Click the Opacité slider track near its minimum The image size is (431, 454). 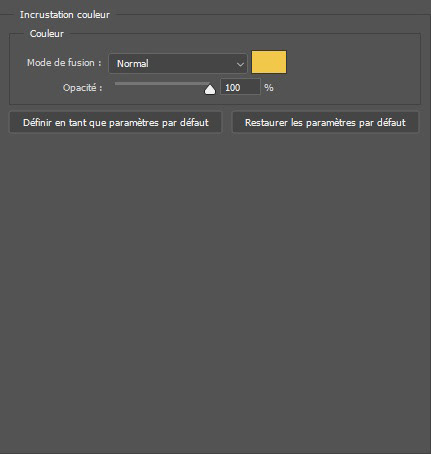click(117, 84)
